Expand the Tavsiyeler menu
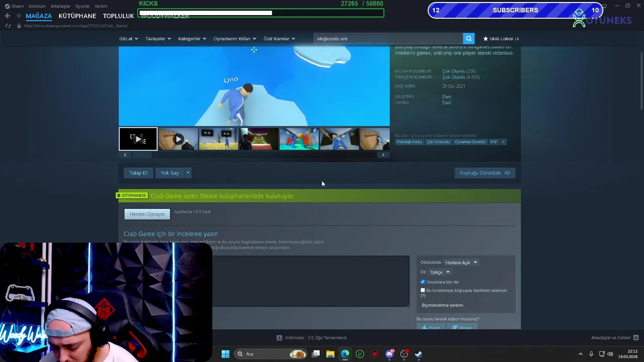 158,39
